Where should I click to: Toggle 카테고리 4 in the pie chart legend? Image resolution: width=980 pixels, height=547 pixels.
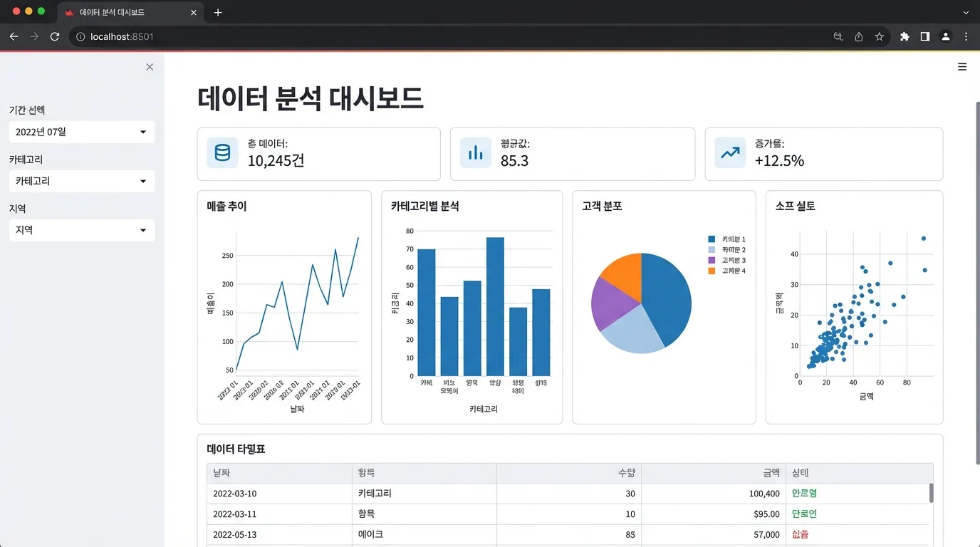[726, 270]
